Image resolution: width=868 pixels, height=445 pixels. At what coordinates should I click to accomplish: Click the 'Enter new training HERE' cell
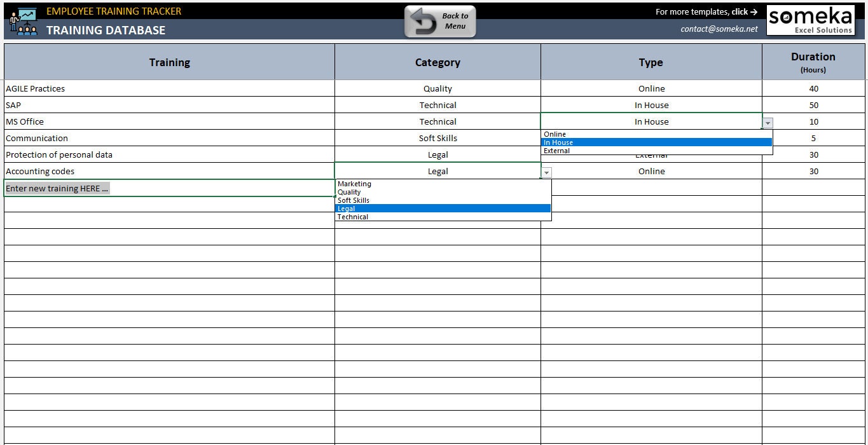(57, 188)
